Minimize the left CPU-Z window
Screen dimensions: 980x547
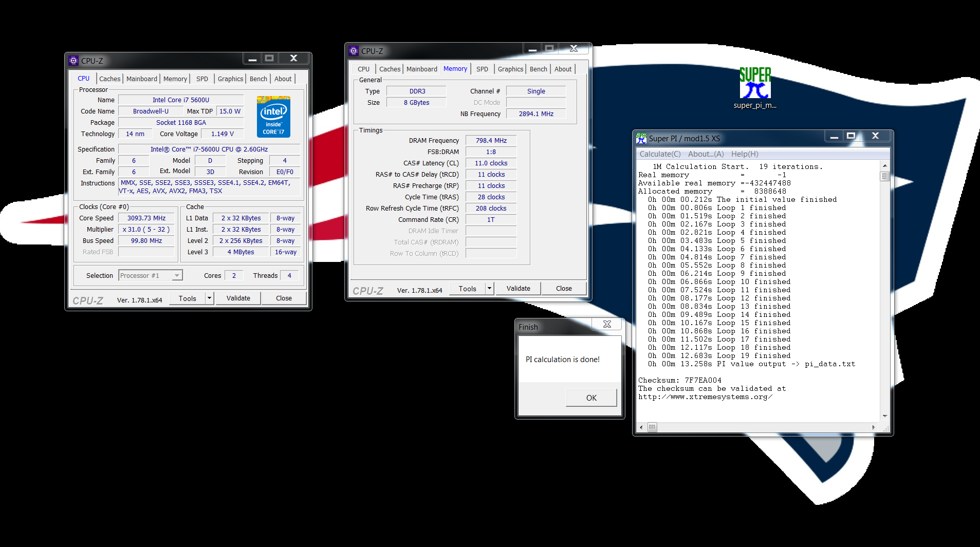pyautogui.click(x=252, y=59)
